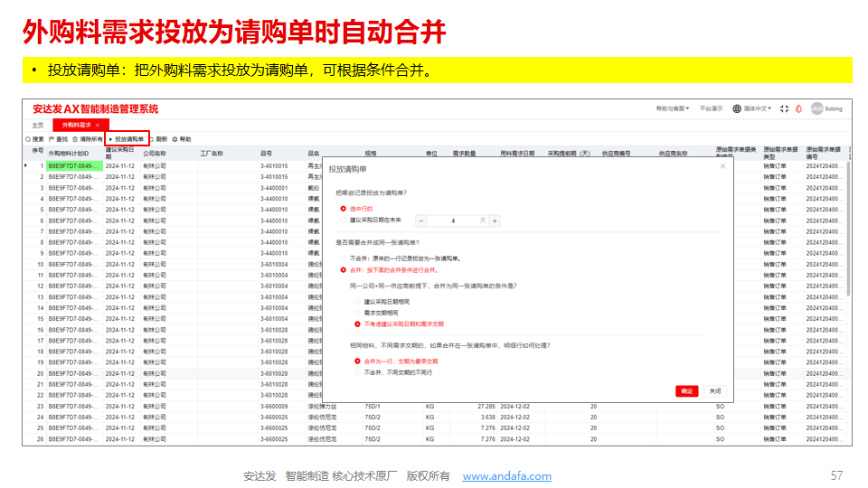
Task: Click the red 确定 confirm button
Action: 686,390
